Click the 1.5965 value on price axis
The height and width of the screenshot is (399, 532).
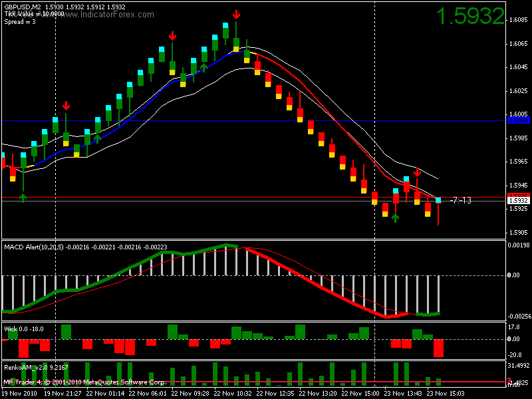(519, 162)
